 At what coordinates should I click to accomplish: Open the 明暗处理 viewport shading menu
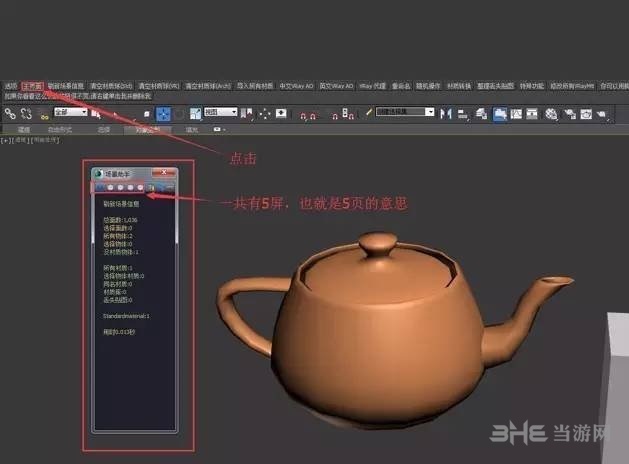point(45,140)
